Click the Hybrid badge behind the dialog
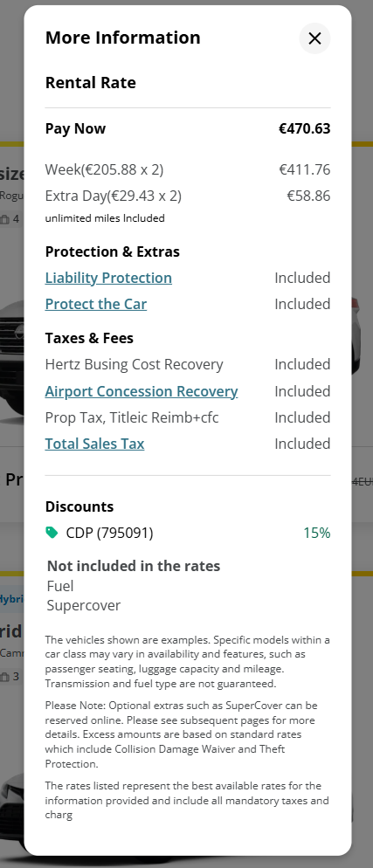This screenshot has width=373, height=868. point(11,599)
